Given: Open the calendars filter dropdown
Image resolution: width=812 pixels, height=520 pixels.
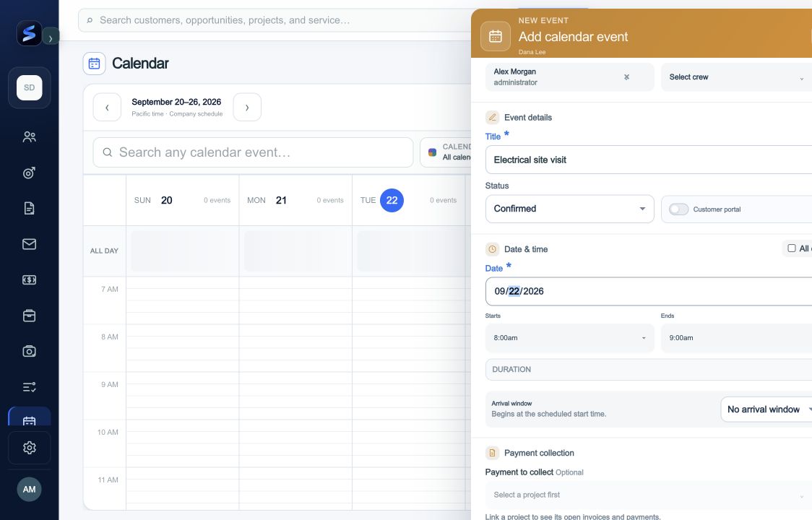Looking at the screenshot, I should click(x=446, y=152).
